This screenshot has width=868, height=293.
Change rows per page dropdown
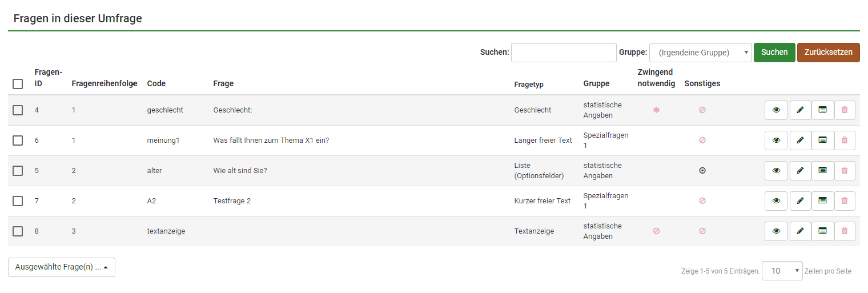pyautogui.click(x=782, y=271)
